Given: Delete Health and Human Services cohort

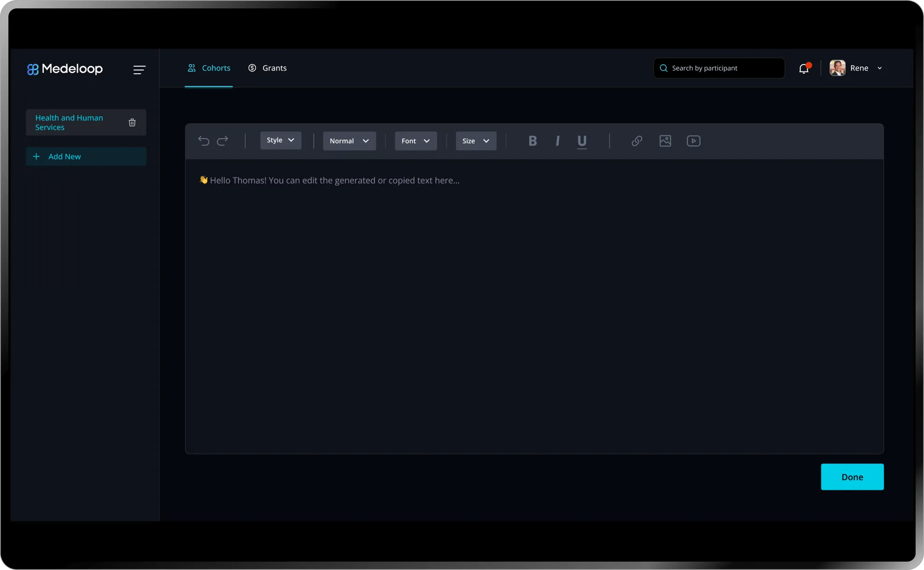Looking at the screenshot, I should coord(132,122).
